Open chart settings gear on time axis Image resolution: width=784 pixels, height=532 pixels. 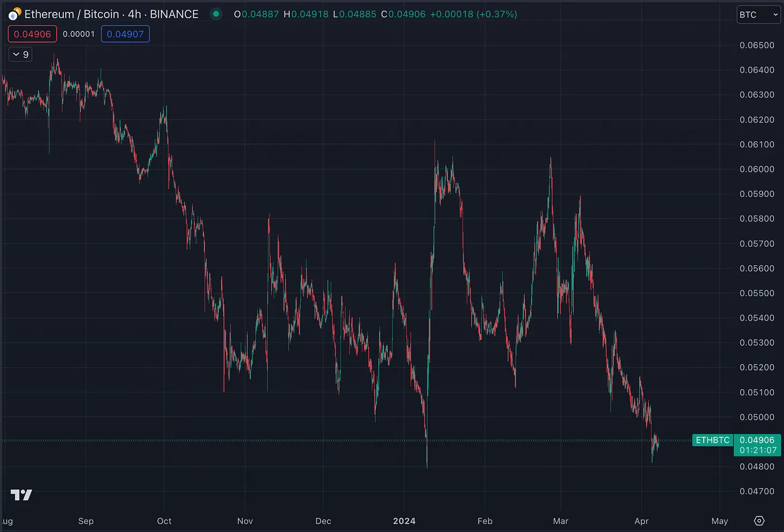coord(759,521)
